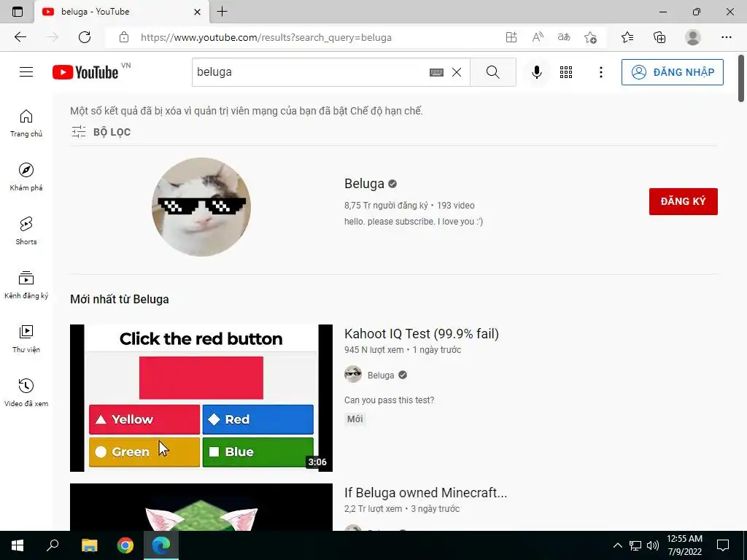Open Khám phá in the sidebar

point(26,177)
